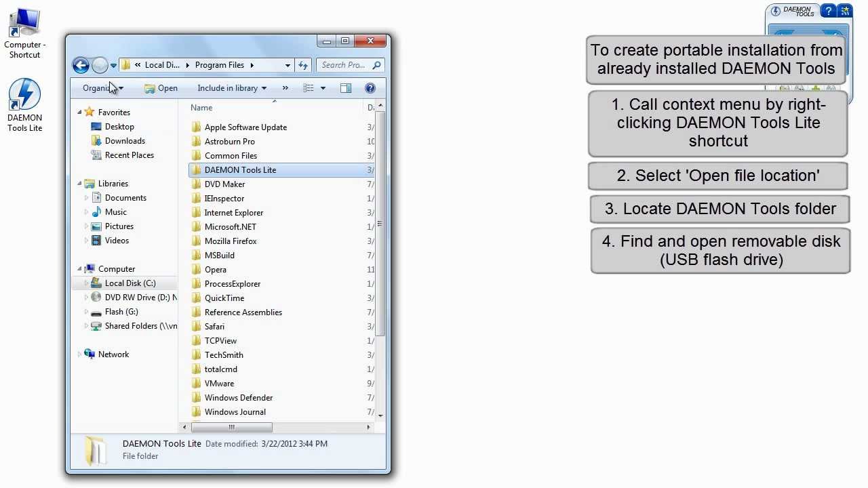
Task: Select the ProcessExplorer folder
Action: (233, 284)
